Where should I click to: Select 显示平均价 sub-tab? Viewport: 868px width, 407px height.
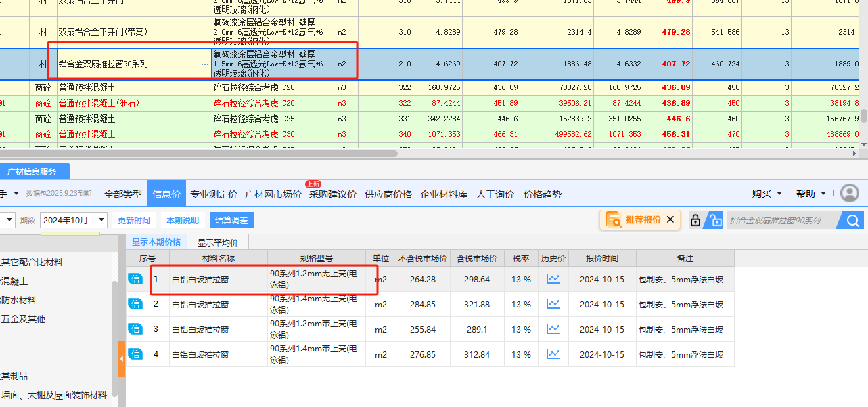(x=218, y=242)
